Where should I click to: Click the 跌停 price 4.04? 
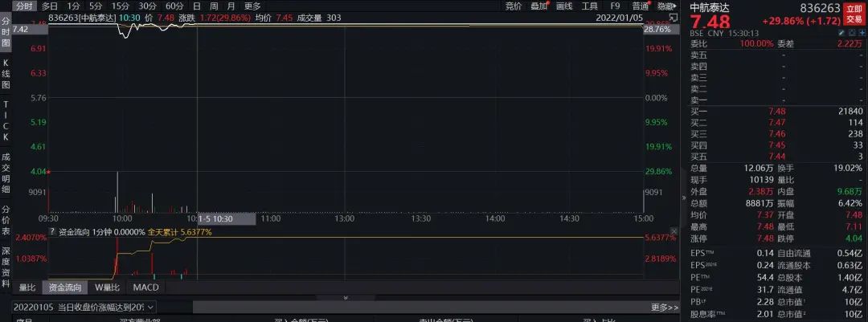[854, 239]
